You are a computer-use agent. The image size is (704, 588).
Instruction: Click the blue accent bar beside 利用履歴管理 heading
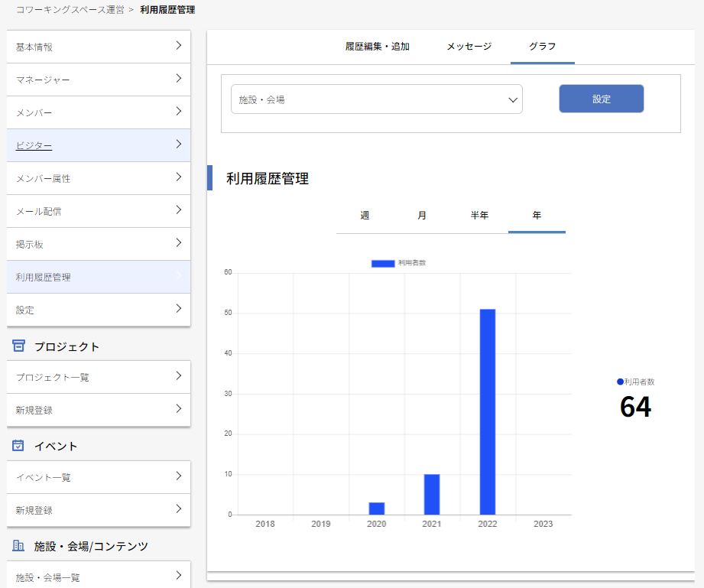pyautogui.click(x=209, y=176)
